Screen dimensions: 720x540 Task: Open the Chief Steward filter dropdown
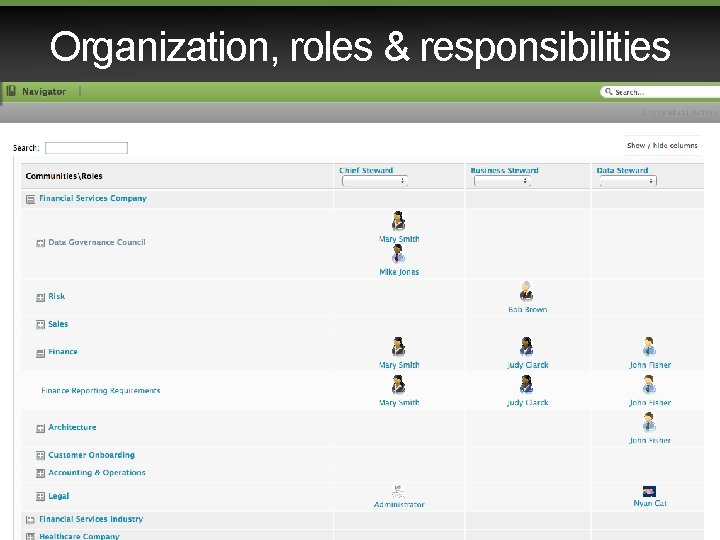coord(375,181)
